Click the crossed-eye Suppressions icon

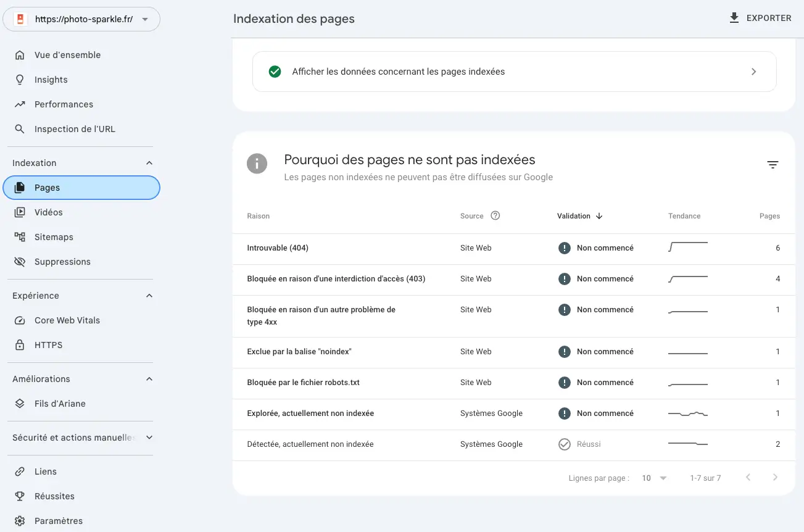pyautogui.click(x=20, y=262)
